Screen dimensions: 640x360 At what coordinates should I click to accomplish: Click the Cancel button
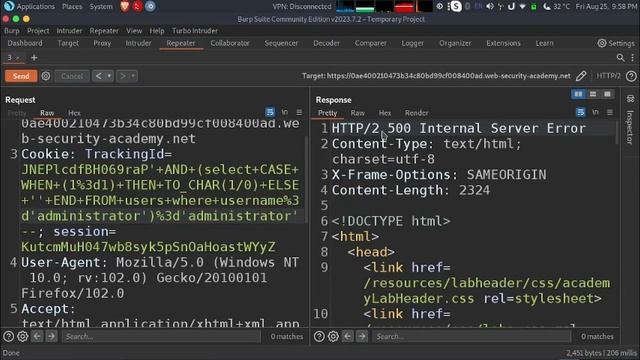coord(72,76)
